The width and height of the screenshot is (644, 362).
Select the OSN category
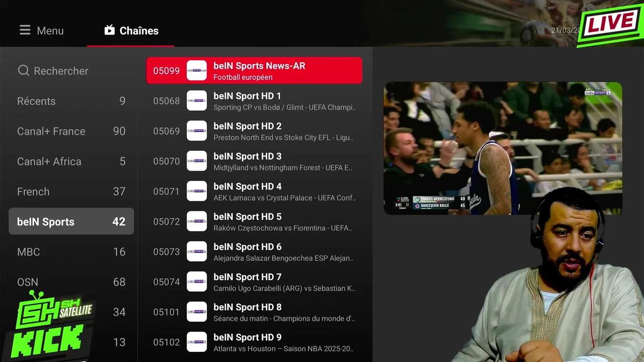tap(71, 282)
